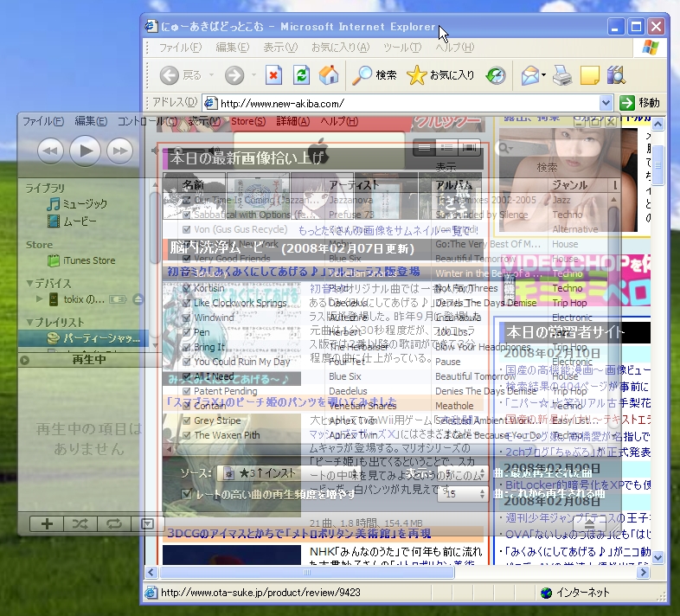
Task: Refresh the page with the green arrows icon
Action: (301, 75)
